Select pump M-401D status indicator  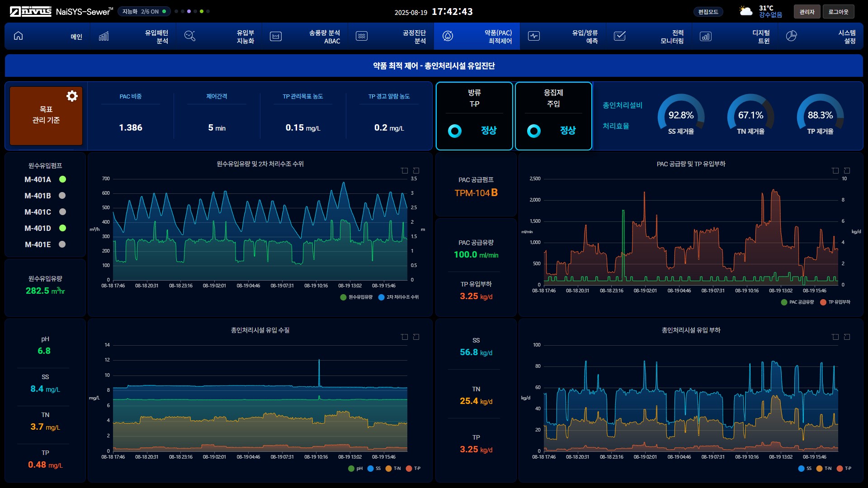pyautogui.click(x=62, y=228)
